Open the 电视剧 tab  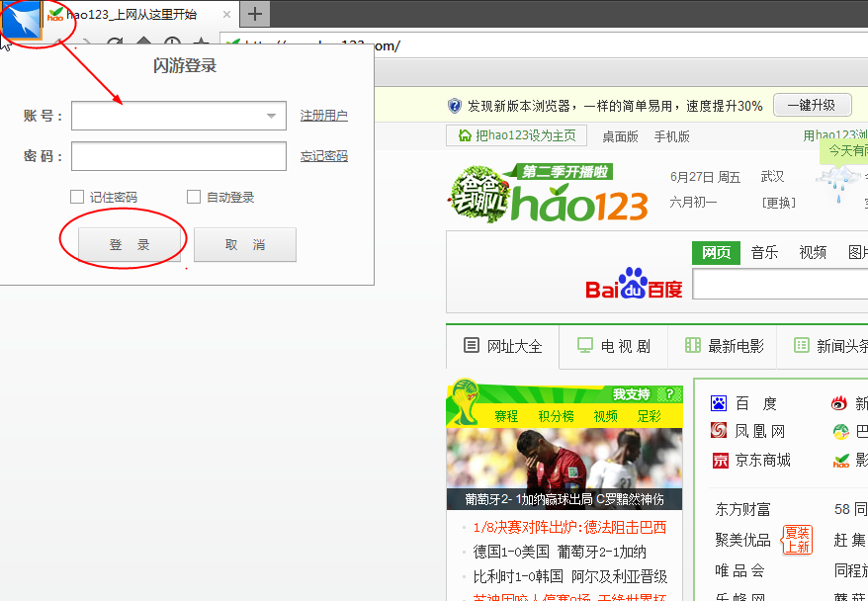click(613, 346)
